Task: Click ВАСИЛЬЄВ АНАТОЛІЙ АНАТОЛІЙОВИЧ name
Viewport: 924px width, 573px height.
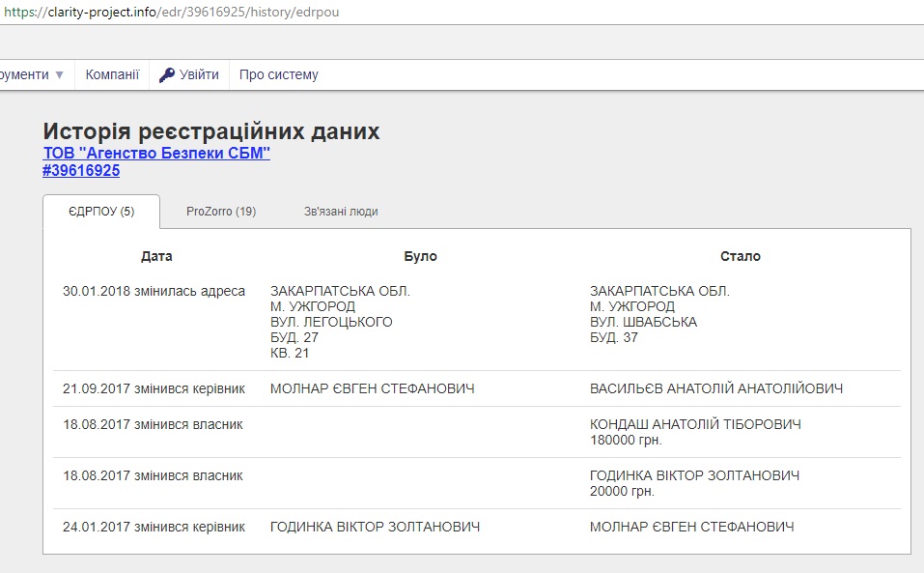Action: [716, 389]
